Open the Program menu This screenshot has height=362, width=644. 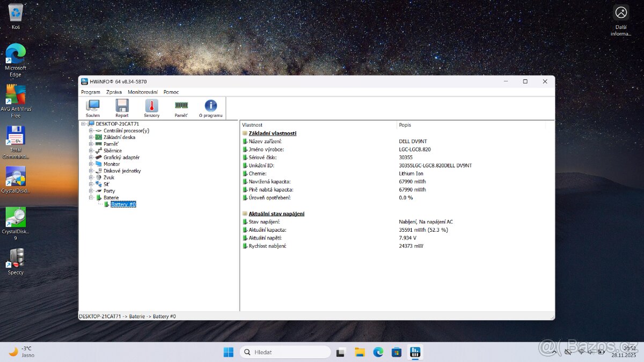[90, 92]
